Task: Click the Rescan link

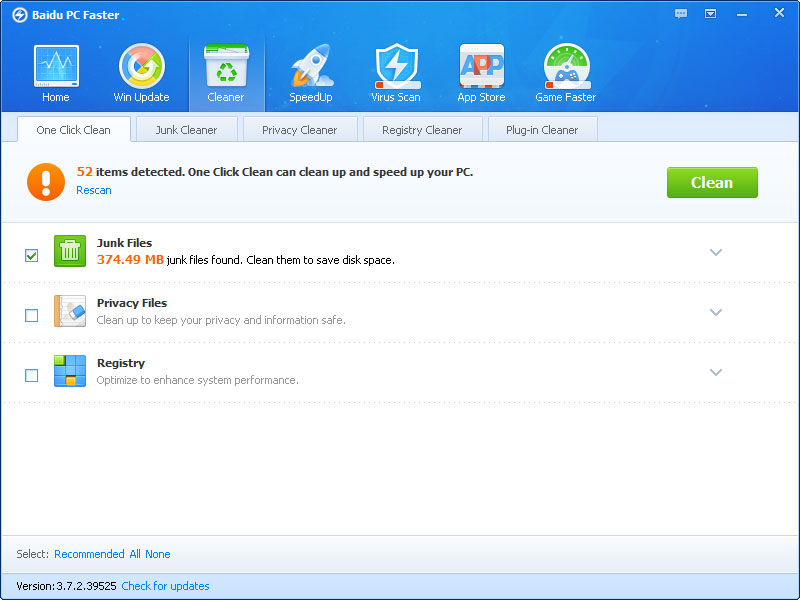Action: pos(94,190)
